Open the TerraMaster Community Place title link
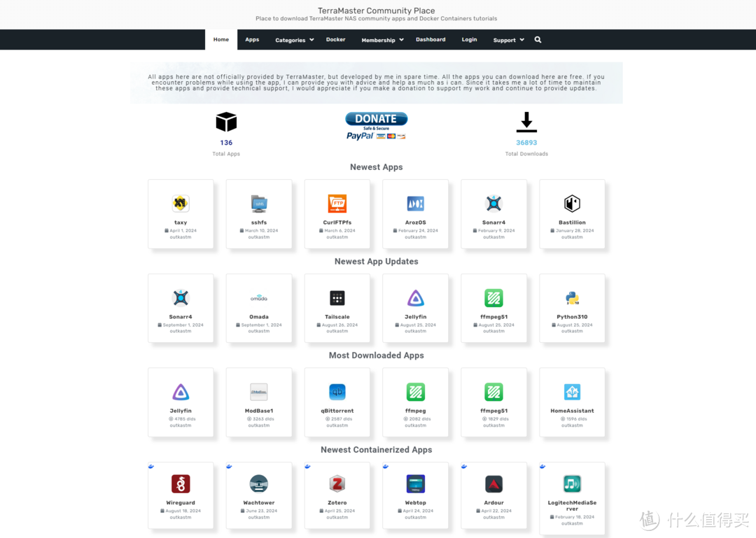Viewport: 756px width, 538px height. point(376,10)
